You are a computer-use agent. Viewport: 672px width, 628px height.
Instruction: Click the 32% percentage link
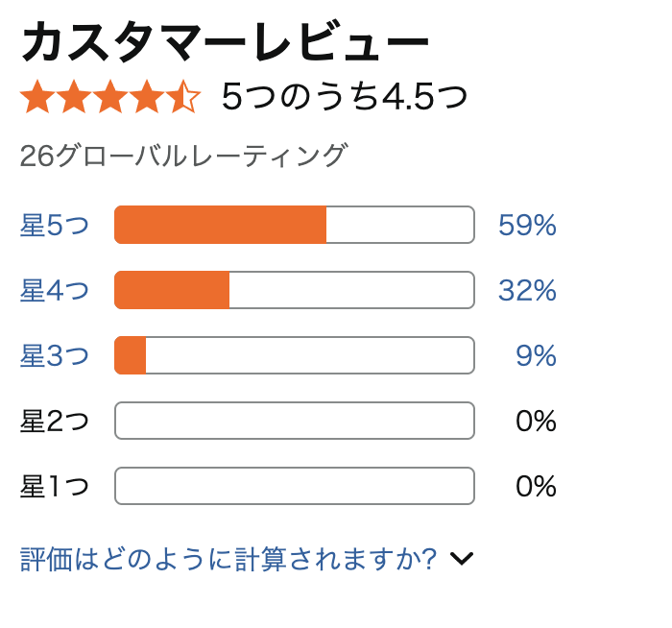pos(527,291)
